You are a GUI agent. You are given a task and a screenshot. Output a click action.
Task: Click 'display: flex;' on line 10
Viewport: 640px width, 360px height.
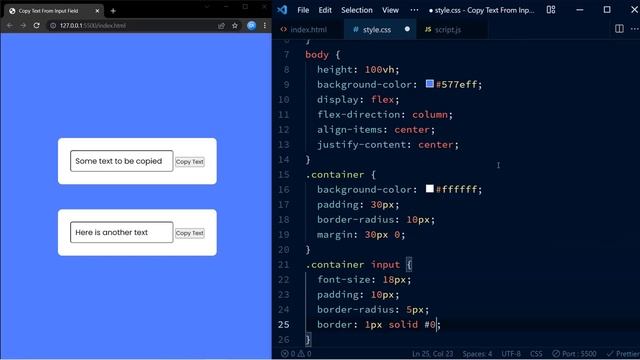pyautogui.click(x=358, y=100)
